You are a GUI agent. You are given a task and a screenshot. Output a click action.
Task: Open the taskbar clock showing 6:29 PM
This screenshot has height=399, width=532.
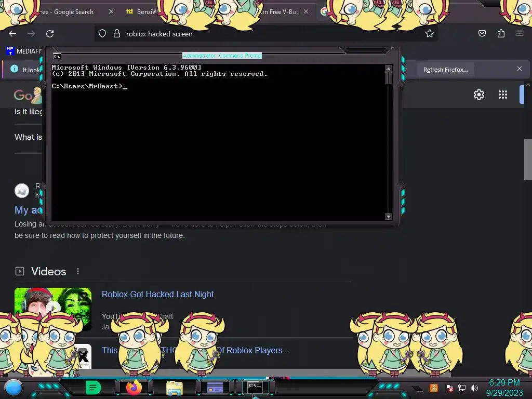(504, 388)
